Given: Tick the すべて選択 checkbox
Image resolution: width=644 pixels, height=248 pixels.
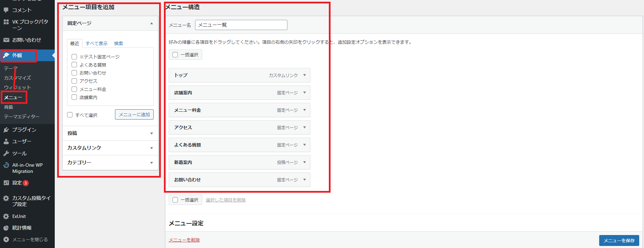Looking at the screenshot, I should (x=70, y=115).
